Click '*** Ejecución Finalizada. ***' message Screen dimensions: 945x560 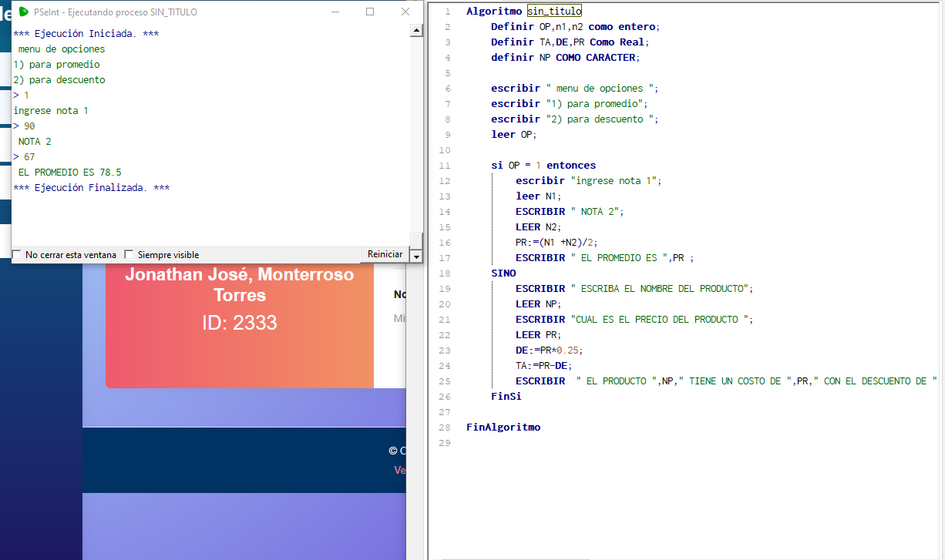[92, 188]
